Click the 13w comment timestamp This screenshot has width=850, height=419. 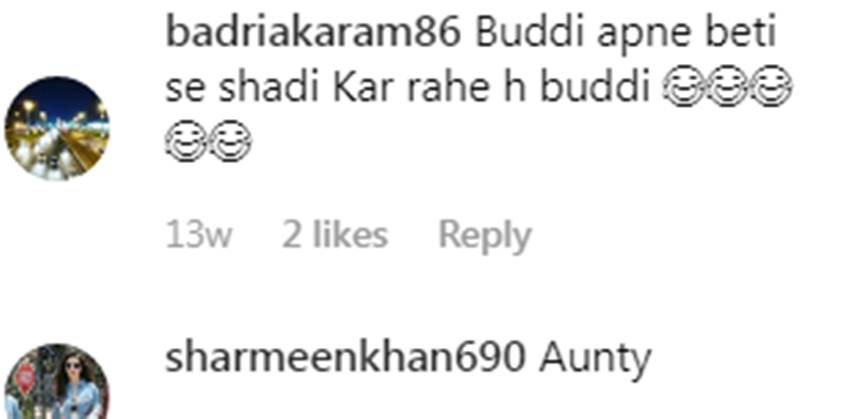[198, 236]
